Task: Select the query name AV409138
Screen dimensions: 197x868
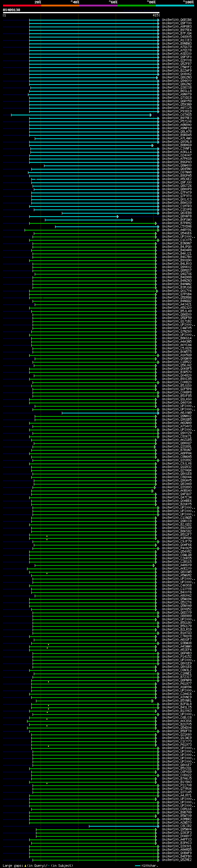Action: [11, 10]
